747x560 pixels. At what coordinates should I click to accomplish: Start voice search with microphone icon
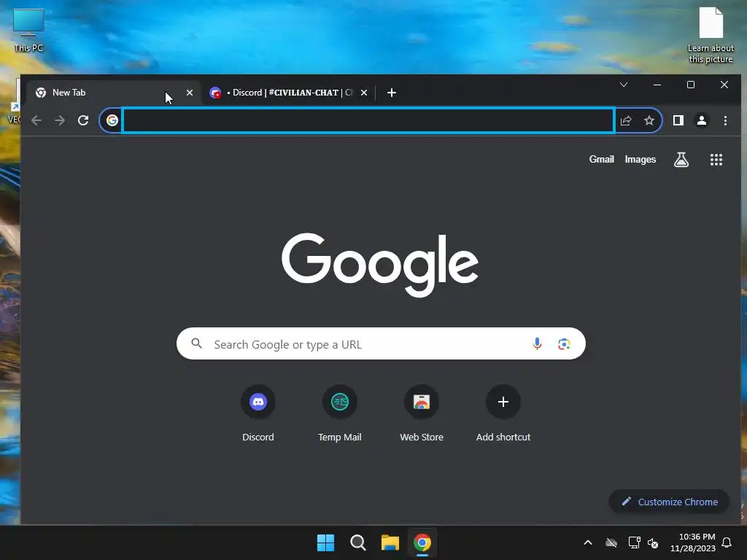[537, 343]
